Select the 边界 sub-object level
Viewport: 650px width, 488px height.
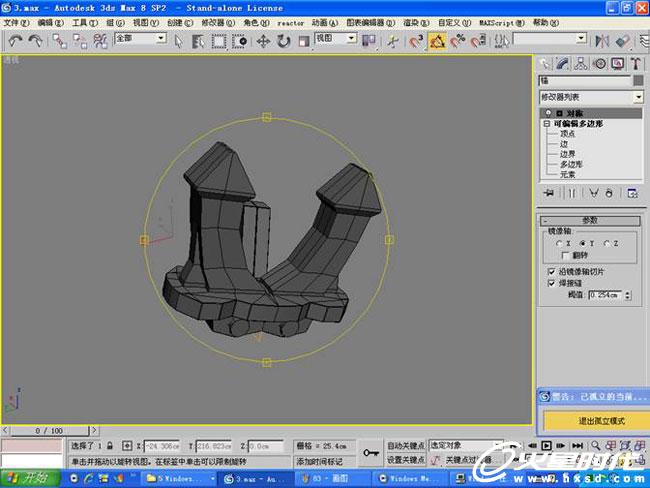568,154
